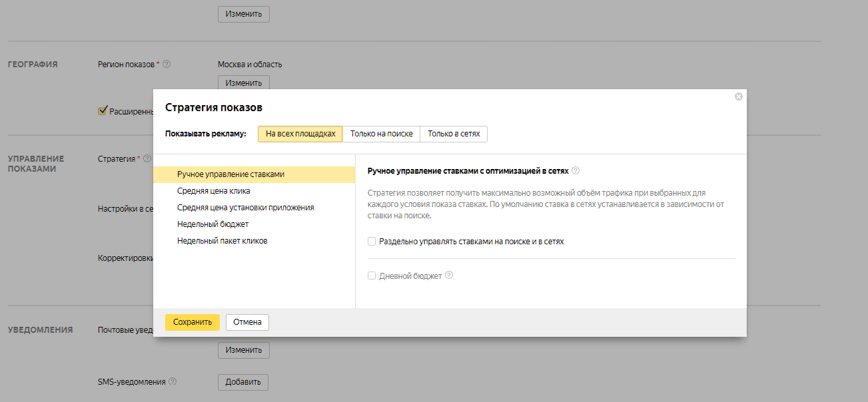Image resolution: width=868 pixels, height=402 pixels.
Task: Choose Недельный пакет кликов strategy
Action: (222, 241)
